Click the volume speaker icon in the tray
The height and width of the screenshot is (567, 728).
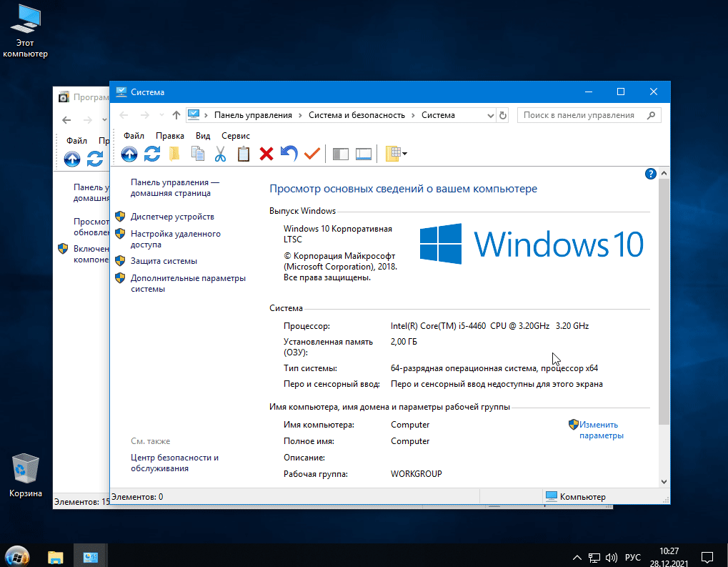(x=612, y=558)
